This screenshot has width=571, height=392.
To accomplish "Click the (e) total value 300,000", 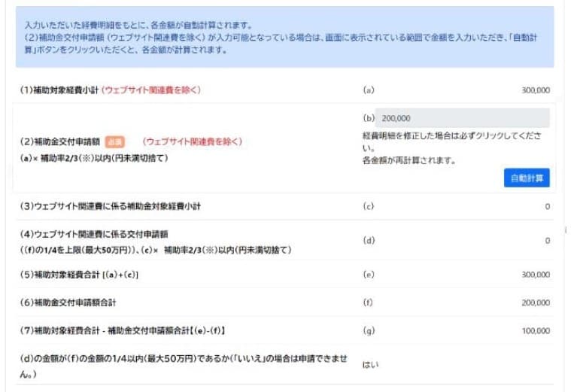I will pyautogui.click(x=536, y=275).
